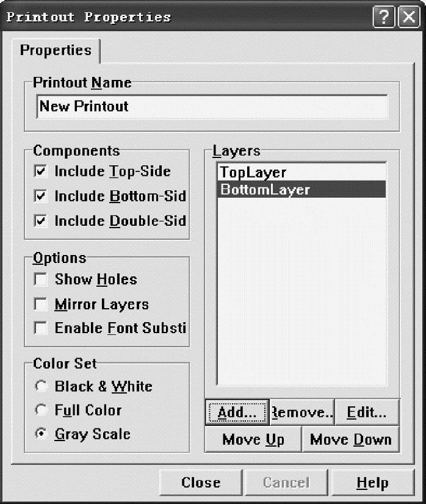Highlight BottomLayer in the Layers list
Viewport: 426px width, 504px height.
tap(265, 190)
